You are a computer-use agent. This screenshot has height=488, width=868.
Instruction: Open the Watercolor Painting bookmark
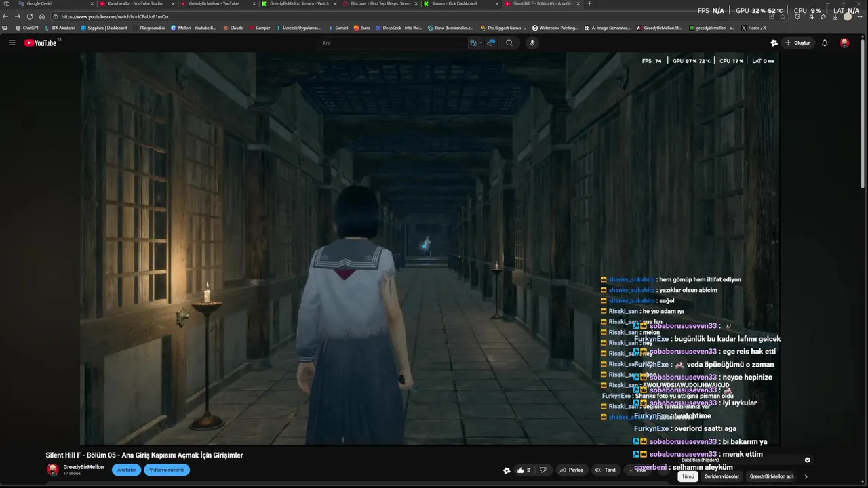[x=555, y=28]
